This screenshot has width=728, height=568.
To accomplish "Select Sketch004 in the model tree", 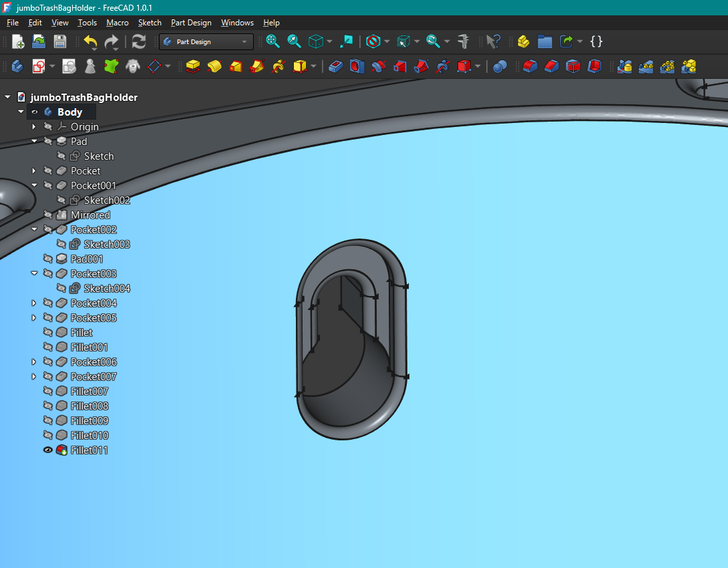I will (107, 289).
